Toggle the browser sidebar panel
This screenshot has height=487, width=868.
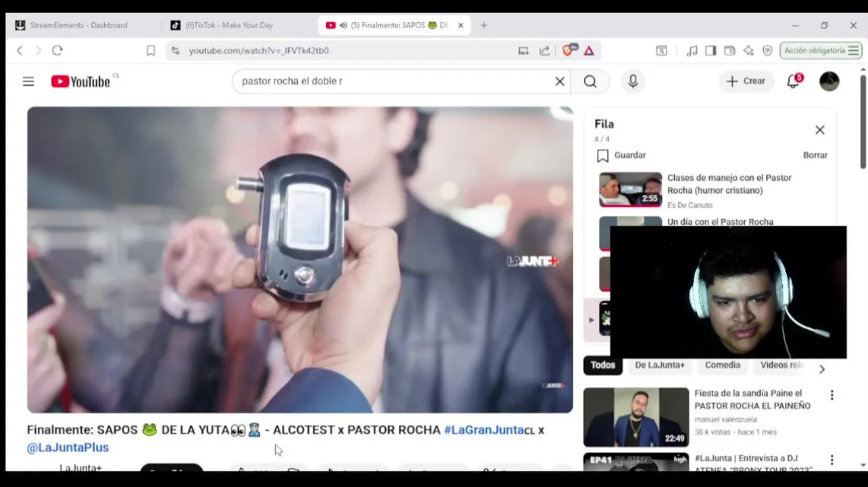[710, 51]
